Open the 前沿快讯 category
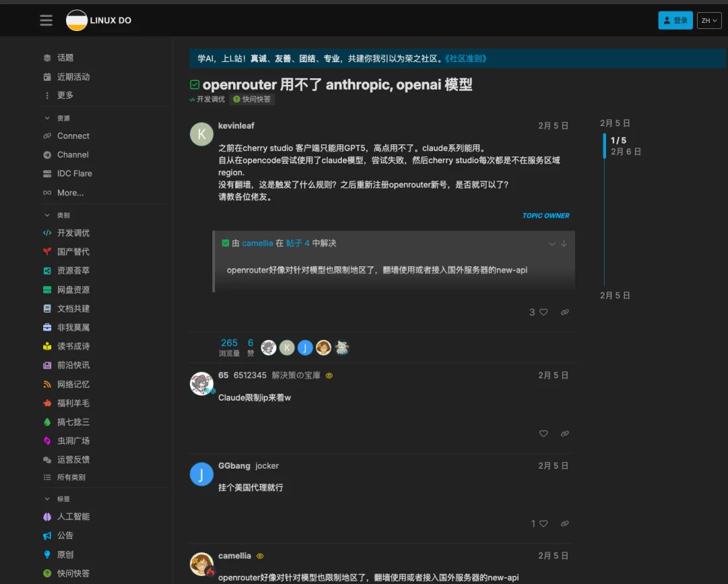The width and height of the screenshot is (728, 584). click(73, 366)
